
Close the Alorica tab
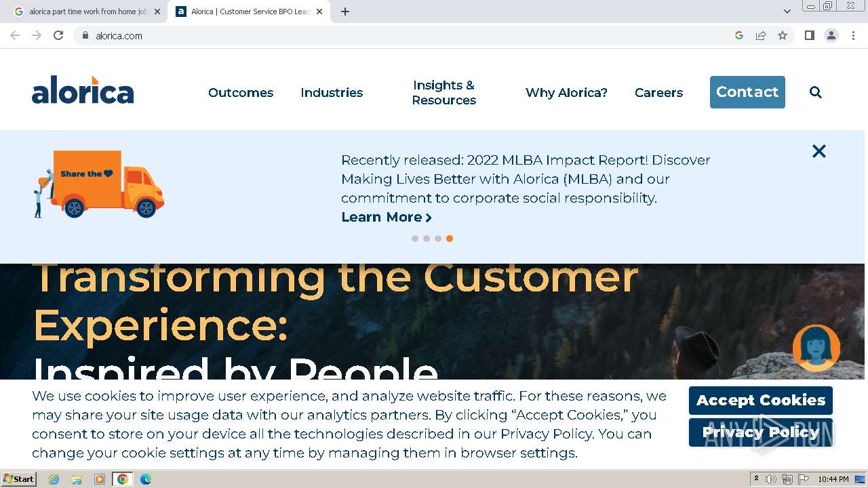pyautogui.click(x=319, y=12)
